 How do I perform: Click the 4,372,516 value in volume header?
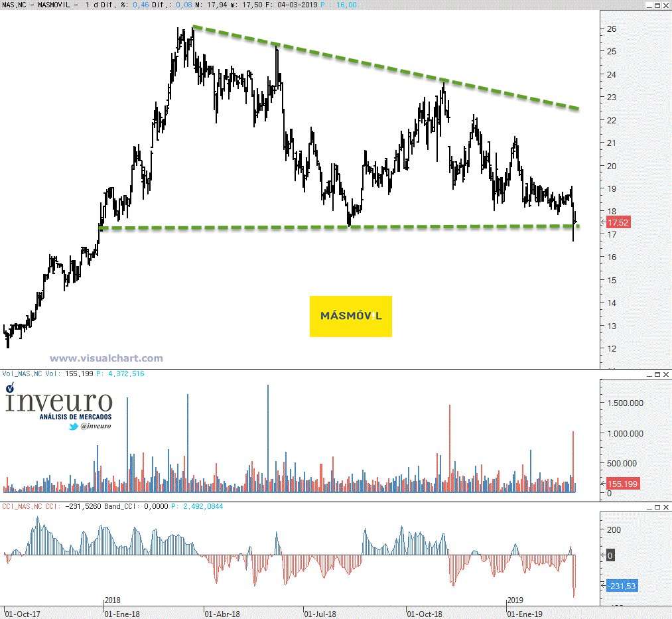[126, 374]
